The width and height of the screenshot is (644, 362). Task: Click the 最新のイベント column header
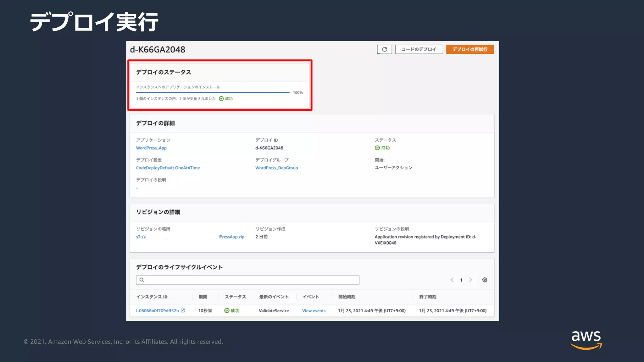click(274, 297)
